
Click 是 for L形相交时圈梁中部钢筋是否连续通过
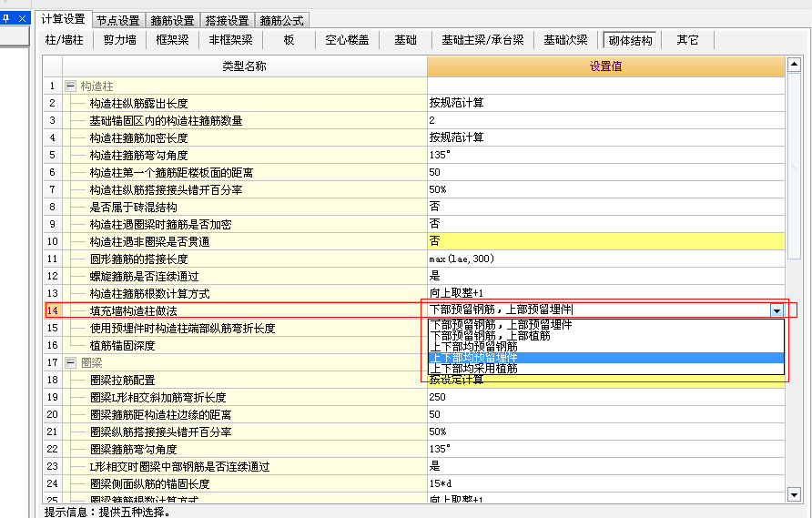click(606, 466)
